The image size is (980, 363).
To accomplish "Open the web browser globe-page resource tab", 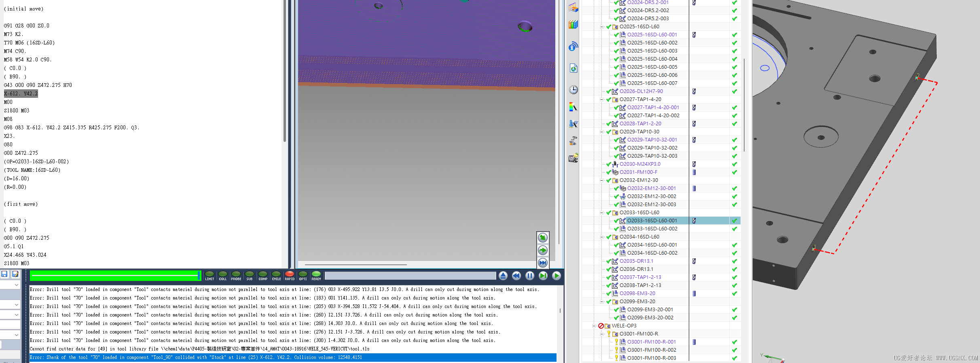I will click(x=573, y=68).
